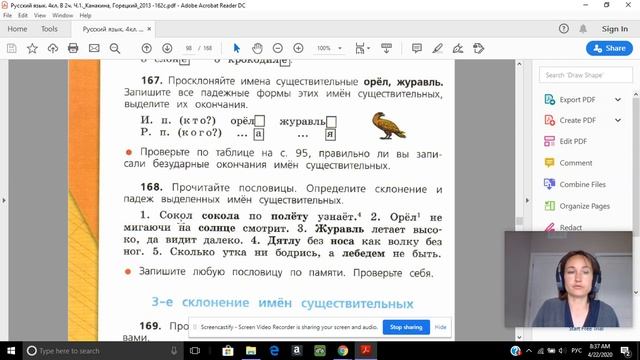Screen dimensions: 640x360
Task: Click the scrolling mode toolbar icon
Action: pyautogui.click(x=386, y=48)
